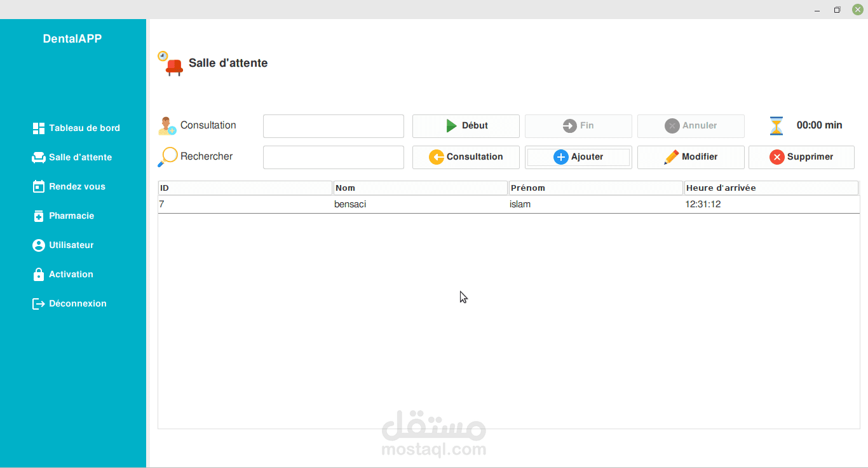Image resolution: width=868 pixels, height=468 pixels.
Task: Click the green play triangle on Début
Action: pos(451,126)
